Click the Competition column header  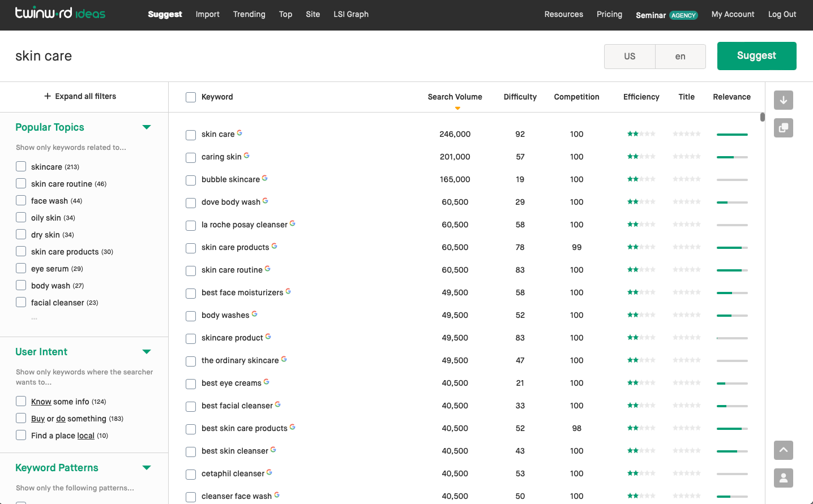[x=576, y=97]
